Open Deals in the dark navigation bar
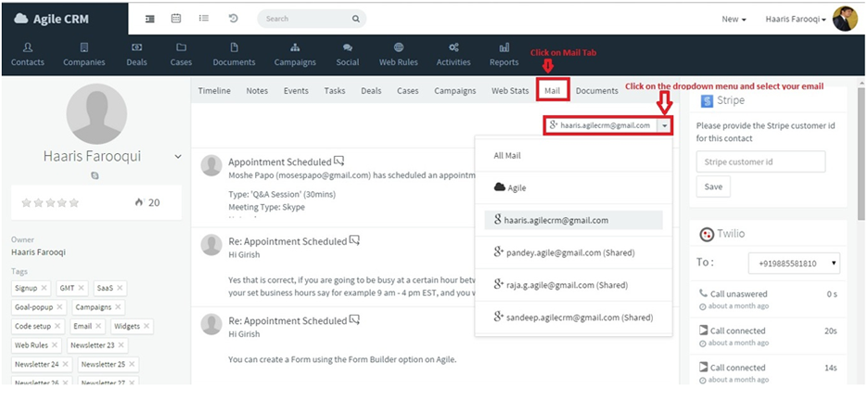Image resolution: width=868 pixels, height=401 pixels. 136,55
